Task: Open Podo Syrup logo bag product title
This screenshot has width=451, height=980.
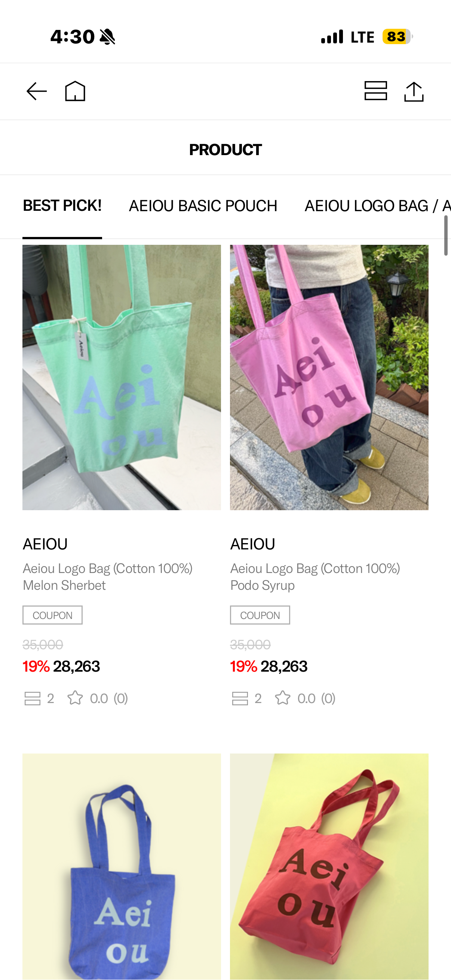Action: pos(315,577)
